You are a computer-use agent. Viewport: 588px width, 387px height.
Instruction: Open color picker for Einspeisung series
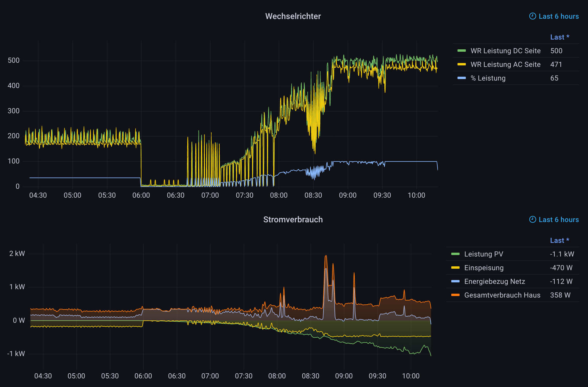455,268
